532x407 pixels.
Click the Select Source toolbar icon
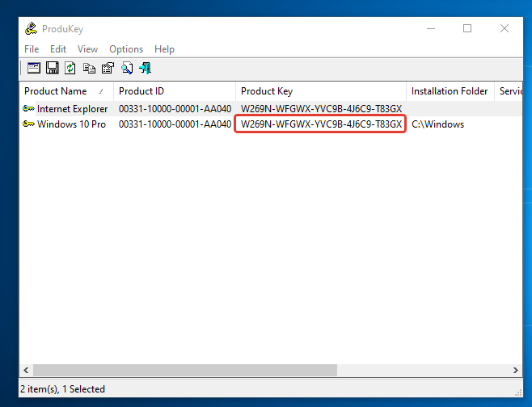(33, 68)
